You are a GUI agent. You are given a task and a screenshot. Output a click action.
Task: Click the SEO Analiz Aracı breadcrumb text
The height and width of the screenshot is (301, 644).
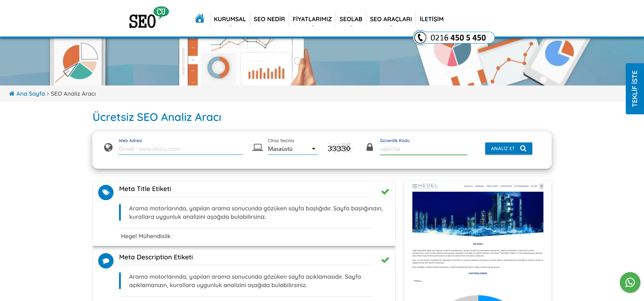tap(73, 94)
